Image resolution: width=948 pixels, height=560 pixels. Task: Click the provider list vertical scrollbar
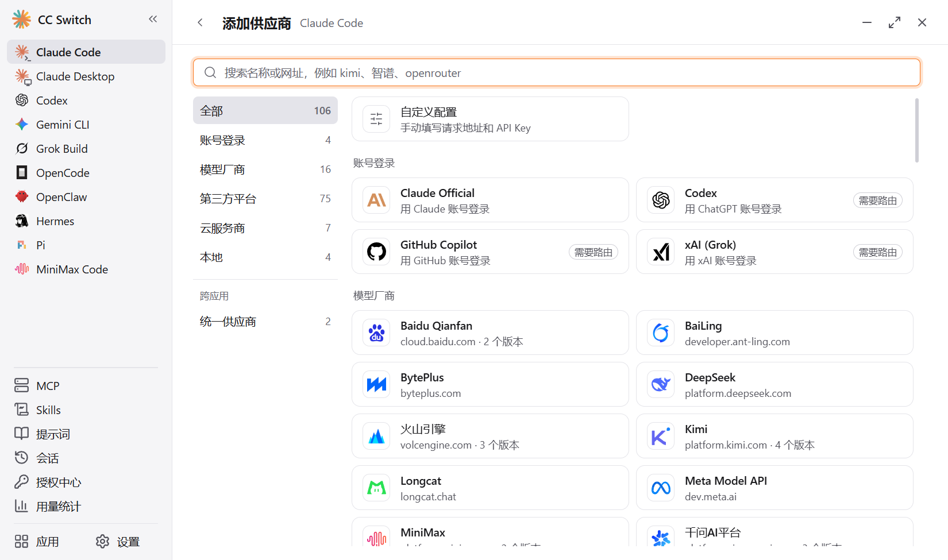917,130
